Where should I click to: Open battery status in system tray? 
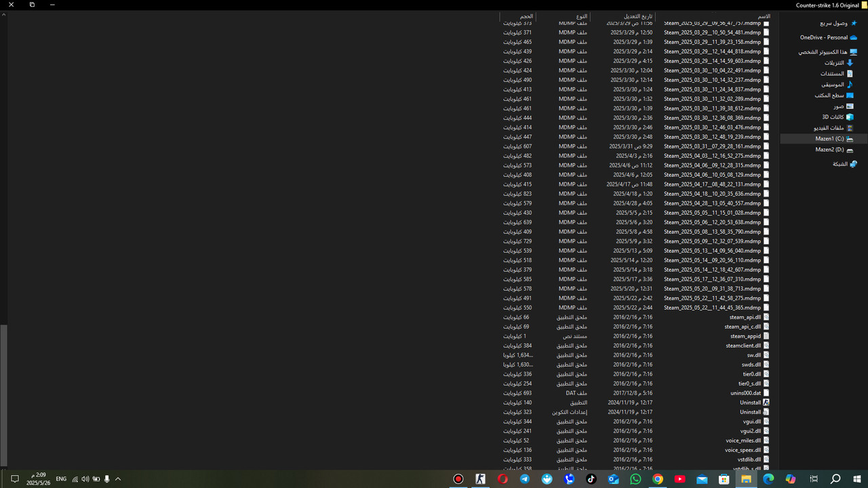(96, 479)
